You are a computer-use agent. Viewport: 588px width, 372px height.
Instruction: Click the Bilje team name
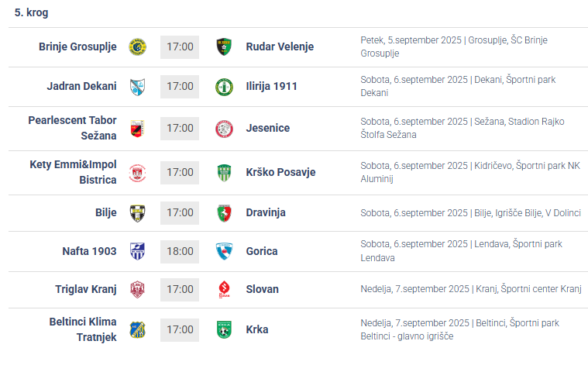(106, 212)
